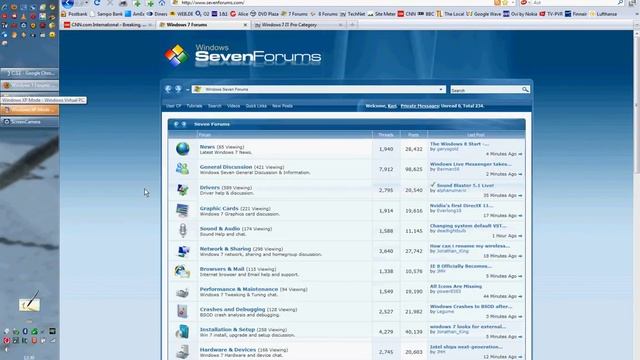Click the browser stop icon
This screenshot has width=640, height=360.
coord(109,3)
